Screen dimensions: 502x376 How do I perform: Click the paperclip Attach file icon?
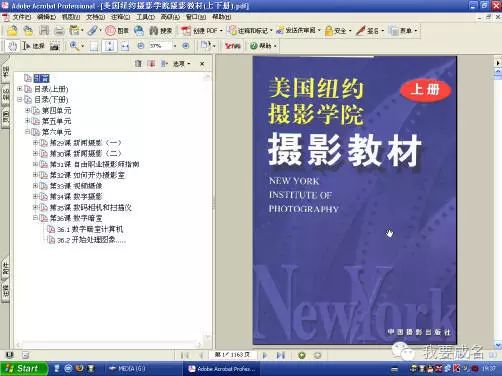coord(93,31)
